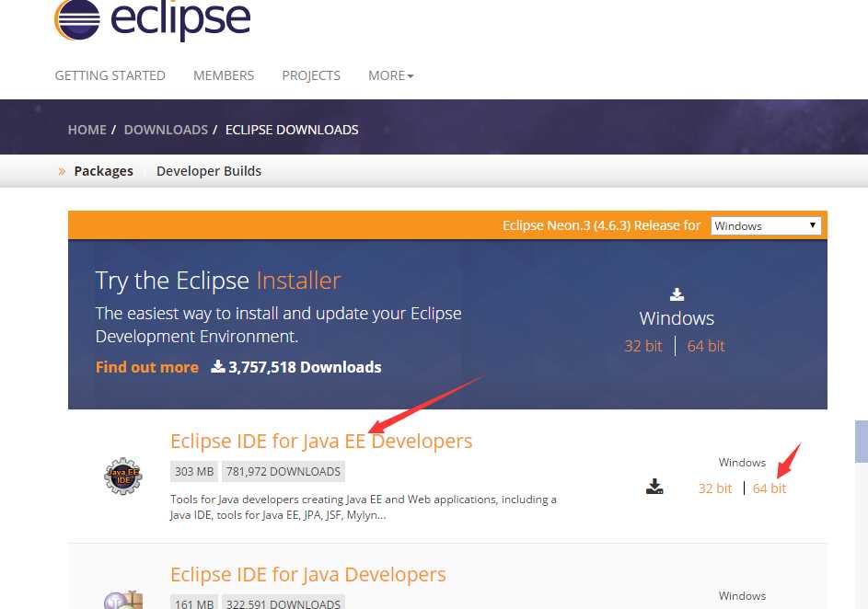Click the 781,972 DOWNLOADS label

(284, 471)
